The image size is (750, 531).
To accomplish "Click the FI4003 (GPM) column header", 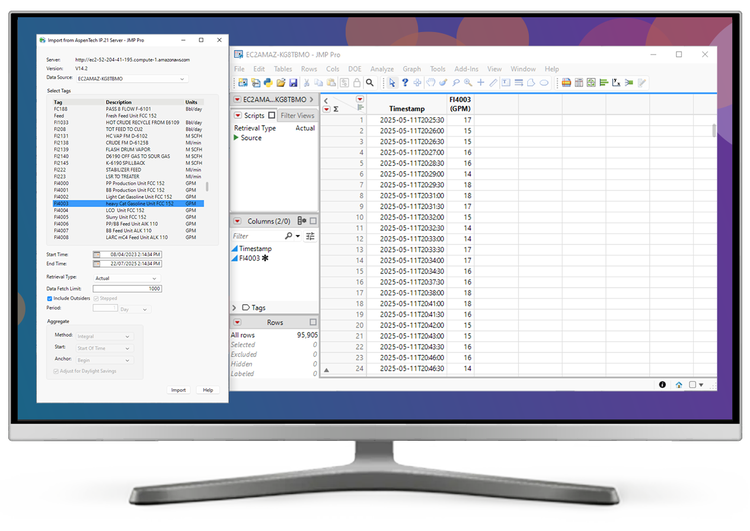I will [460, 104].
